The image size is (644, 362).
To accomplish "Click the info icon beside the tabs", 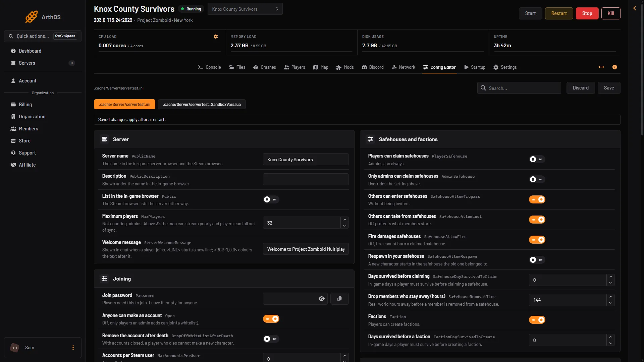I will (x=614, y=67).
